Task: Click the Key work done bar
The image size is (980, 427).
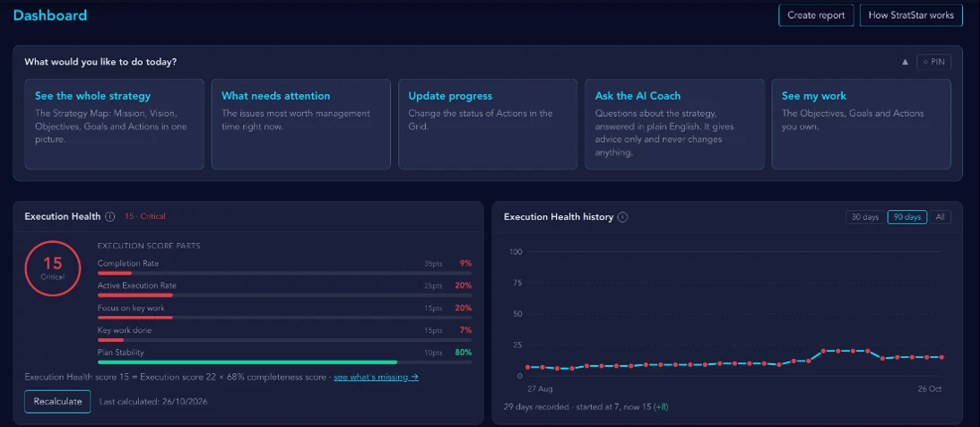Action: click(285, 340)
